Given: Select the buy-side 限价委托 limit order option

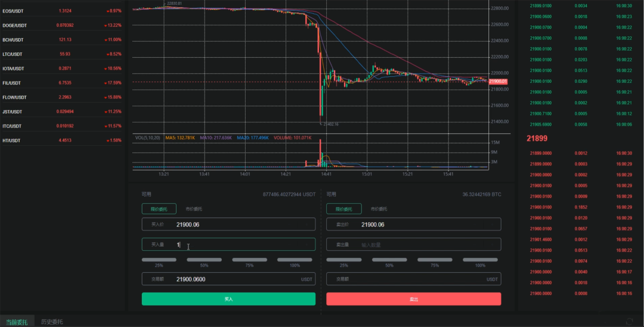Looking at the screenshot, I should click(x=159, y=209).
